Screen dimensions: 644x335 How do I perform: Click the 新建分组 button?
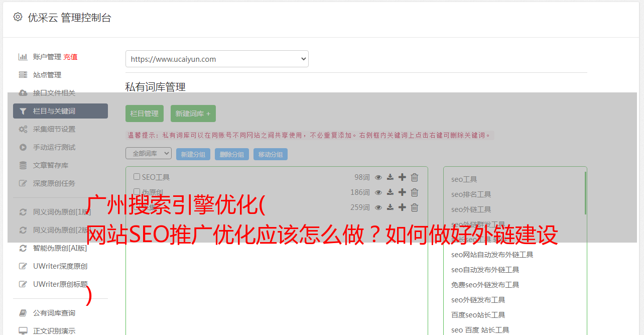(x=193, y=154)
